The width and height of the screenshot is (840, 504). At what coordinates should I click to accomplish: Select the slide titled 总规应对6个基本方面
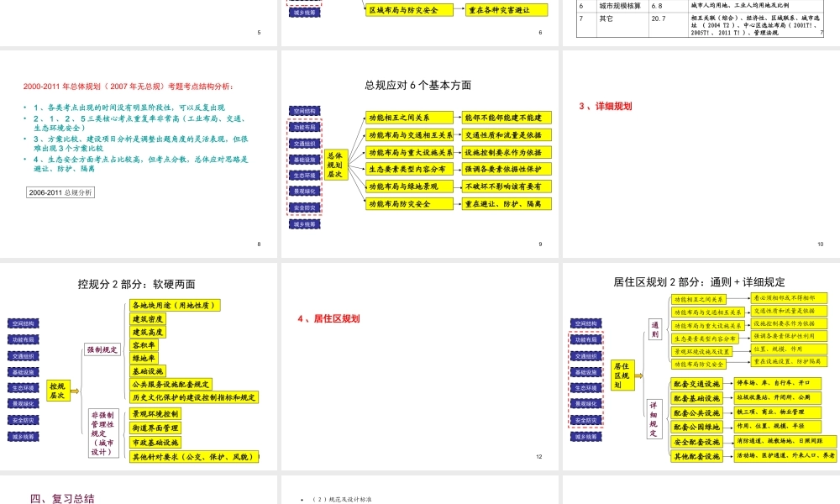417,83
